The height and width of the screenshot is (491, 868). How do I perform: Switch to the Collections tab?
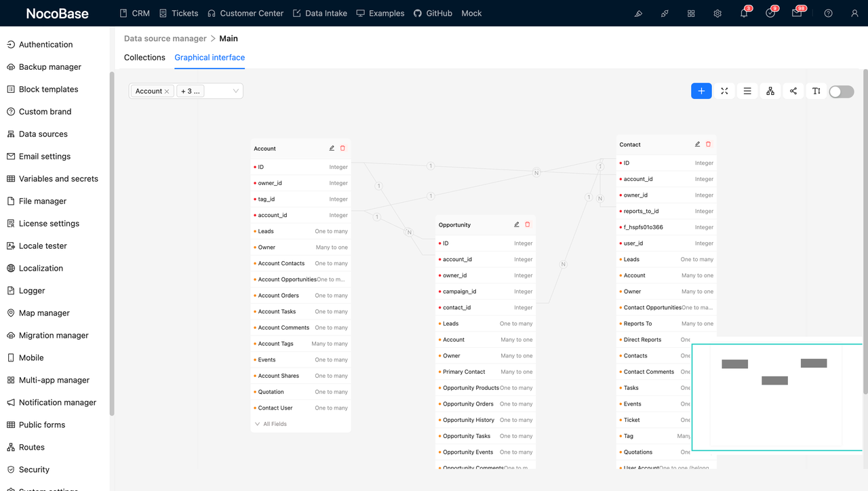pos(144,58)
